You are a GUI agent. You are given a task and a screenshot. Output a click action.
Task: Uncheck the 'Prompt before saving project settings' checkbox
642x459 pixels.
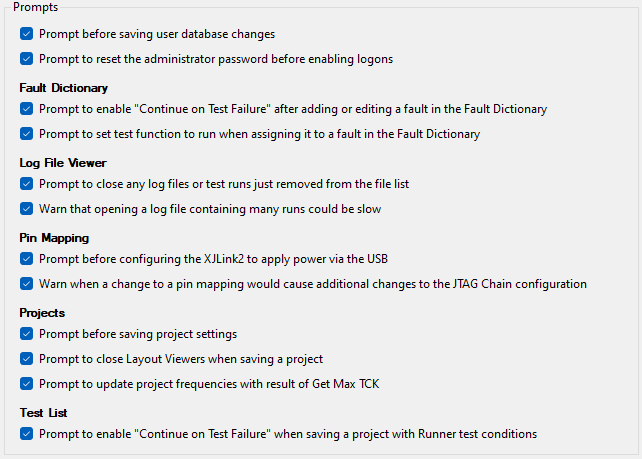click(26, 334)
